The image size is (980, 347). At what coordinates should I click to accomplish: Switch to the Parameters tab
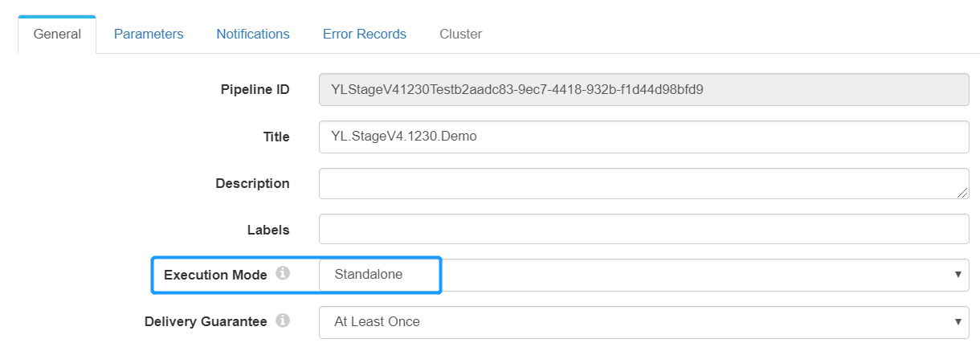point(149,35)
